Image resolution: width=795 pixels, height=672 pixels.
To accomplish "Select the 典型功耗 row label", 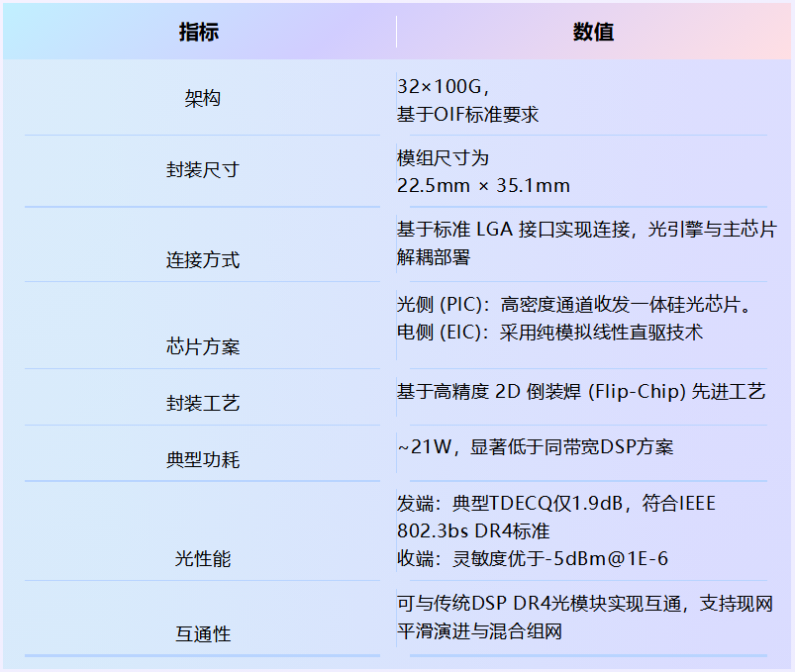I will coord(202,459).
